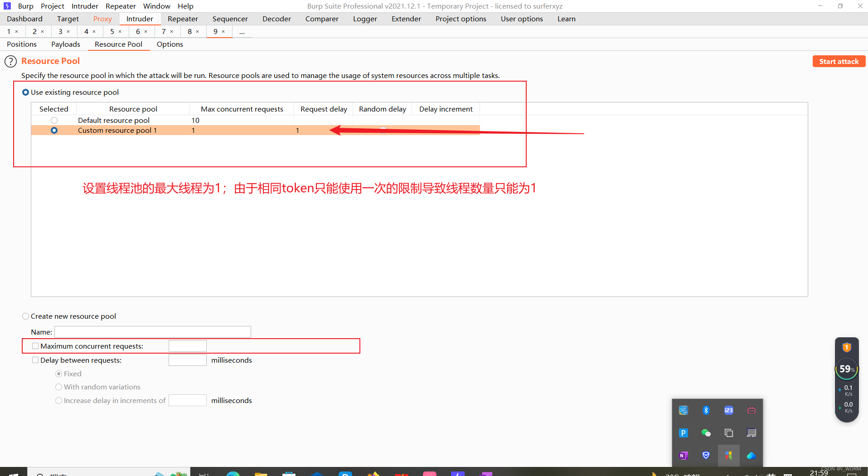Sort by Request delay column header
Screen dimensions: 868x476
[324, 109]
